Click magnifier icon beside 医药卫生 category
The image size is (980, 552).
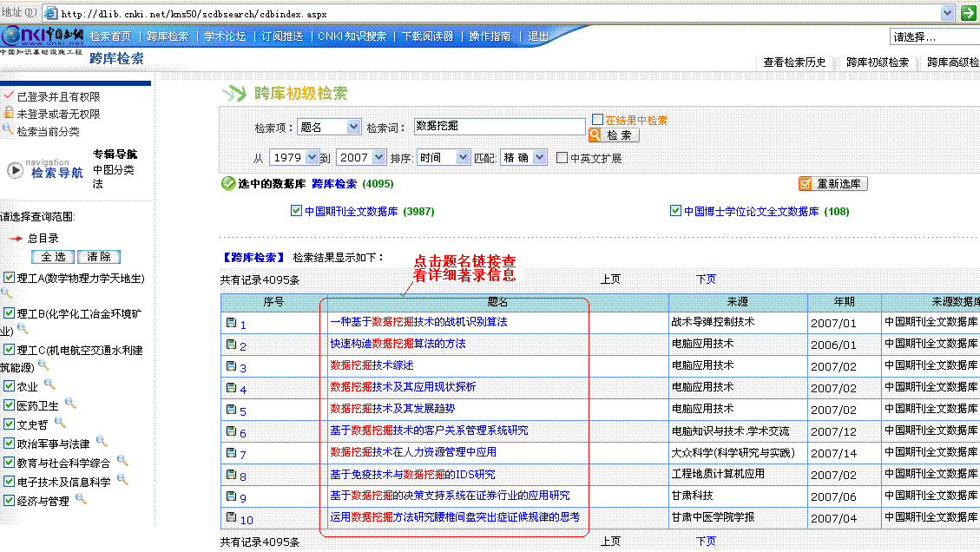point(70,404)
